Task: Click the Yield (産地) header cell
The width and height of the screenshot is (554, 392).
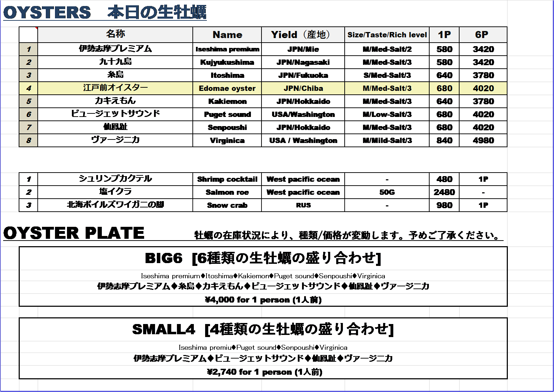Action: (x=303, y=35)
